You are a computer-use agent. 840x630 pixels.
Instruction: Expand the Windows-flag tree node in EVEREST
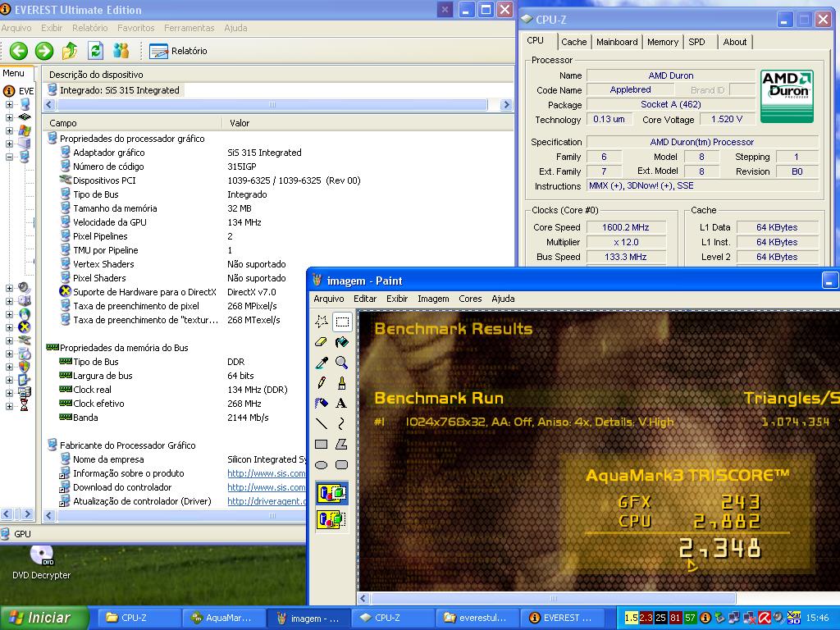coord(9,130)
